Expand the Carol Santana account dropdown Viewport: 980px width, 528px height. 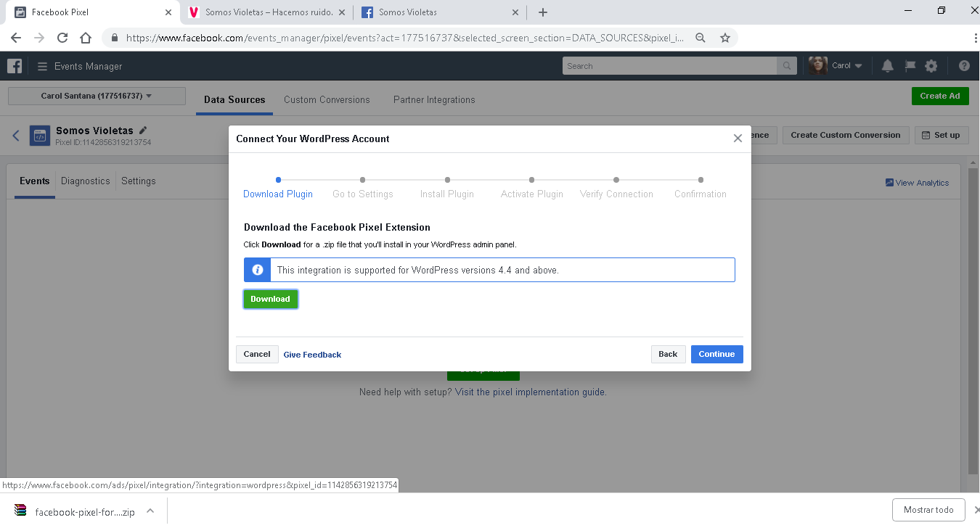pyautogui.click(x=97, y=96)
